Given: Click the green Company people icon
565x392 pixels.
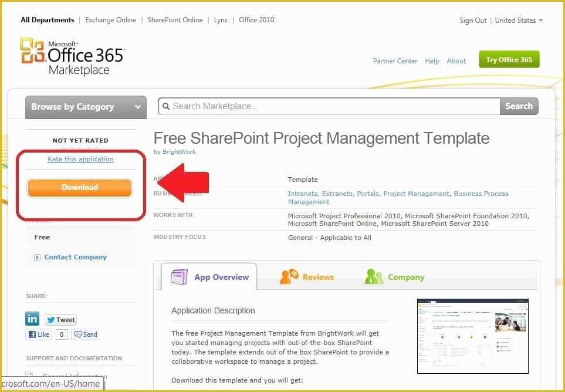Looking at the screenshot, I should [374, 276].
